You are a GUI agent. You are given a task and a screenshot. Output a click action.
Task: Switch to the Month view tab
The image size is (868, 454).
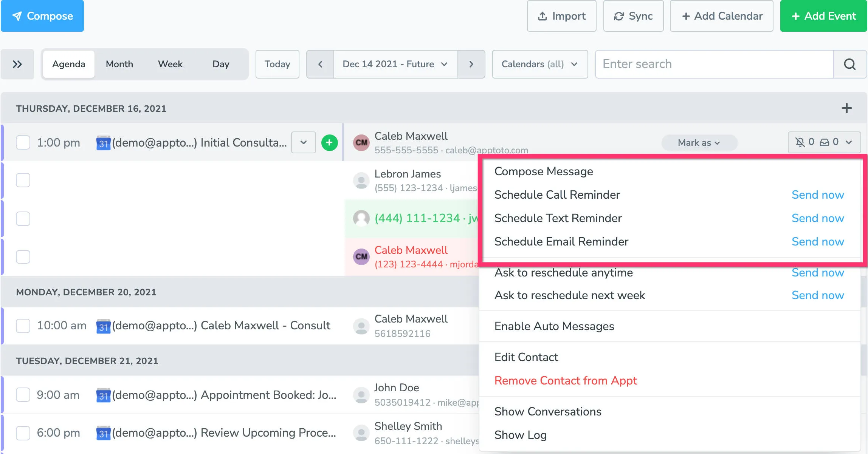[x=119, y=64]
